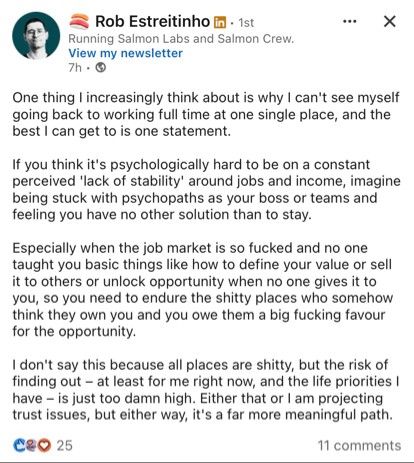Click the red heart Love reaction icon
The height and width of the screenshot is (463, 414).
(x=44, y=445)
